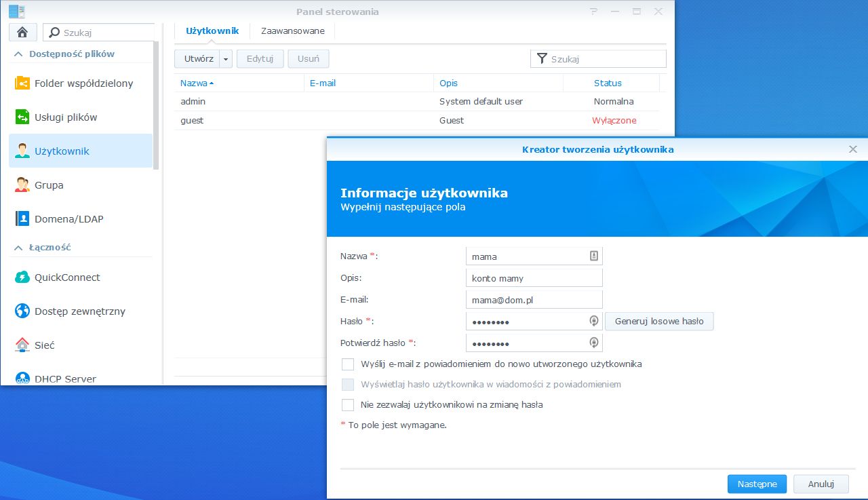Click the Domena/LDAP icon
Viewport: 868px width, 500px height.
[x=22, y=219]
